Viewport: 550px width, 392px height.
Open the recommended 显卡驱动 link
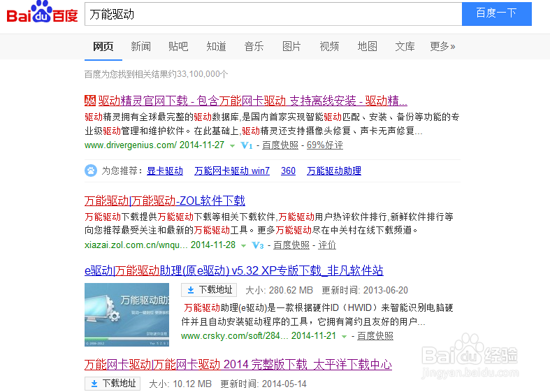coord(165,170)
